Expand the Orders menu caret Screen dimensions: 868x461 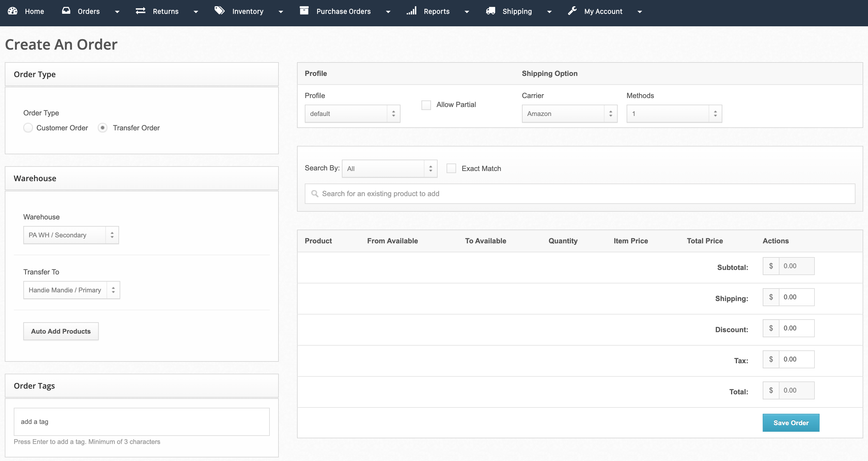(x=117, y=12)
